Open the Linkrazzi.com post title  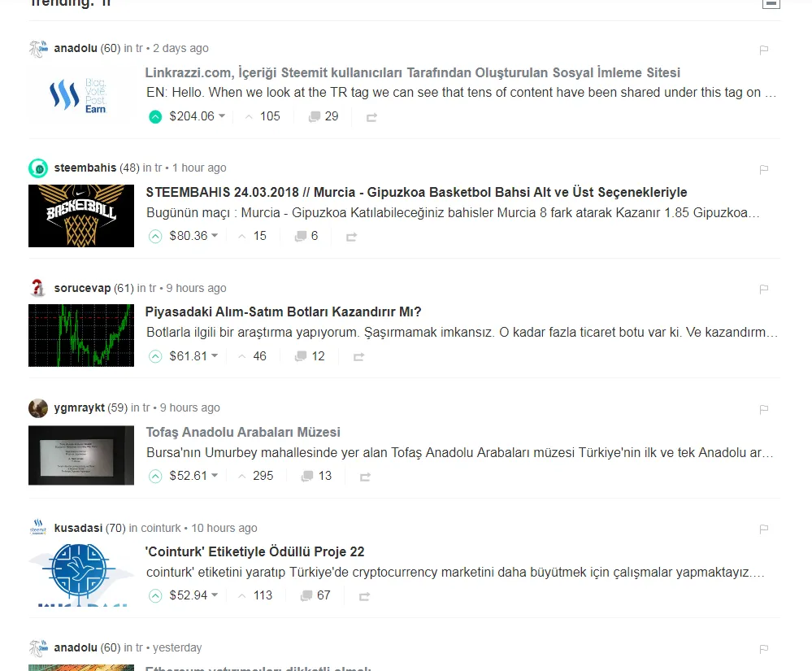[x=413, y=72]
